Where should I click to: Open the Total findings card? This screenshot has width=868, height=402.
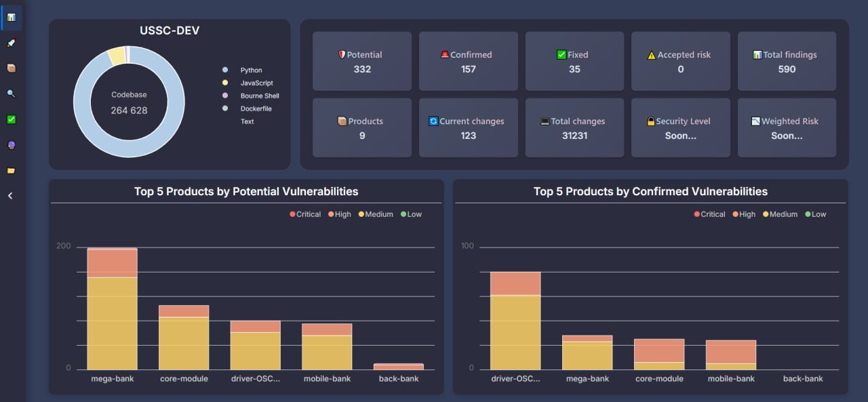point(787,61)
